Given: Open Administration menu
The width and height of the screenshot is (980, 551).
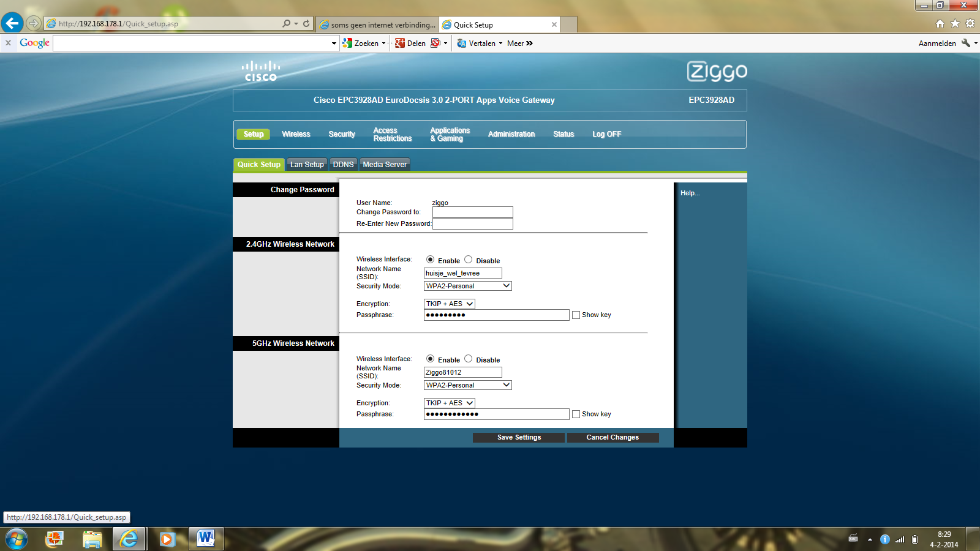Looking at the screenshot, I should (511, 134).
